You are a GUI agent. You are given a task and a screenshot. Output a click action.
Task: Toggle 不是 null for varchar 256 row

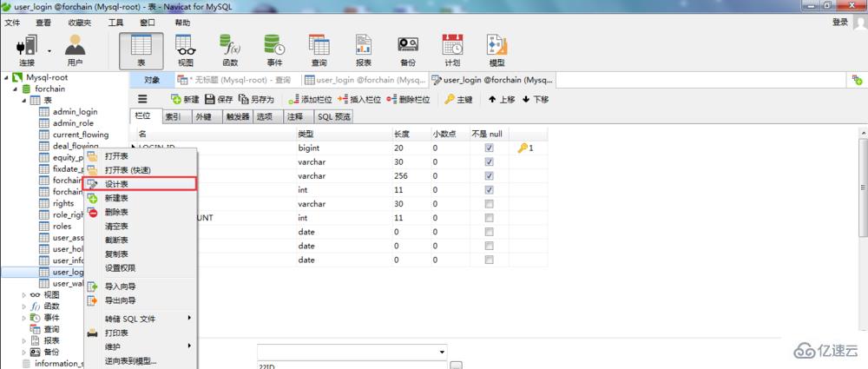coord(489,175)
